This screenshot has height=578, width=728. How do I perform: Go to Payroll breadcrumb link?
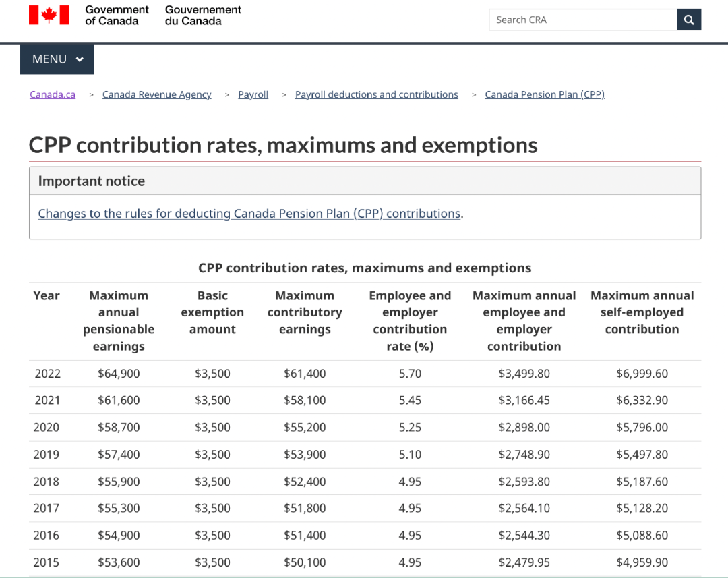point(253,94)
